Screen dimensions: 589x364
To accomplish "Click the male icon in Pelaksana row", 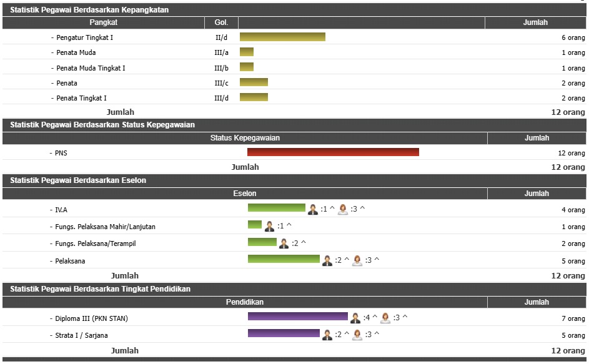I will click(x=327, y=261).
